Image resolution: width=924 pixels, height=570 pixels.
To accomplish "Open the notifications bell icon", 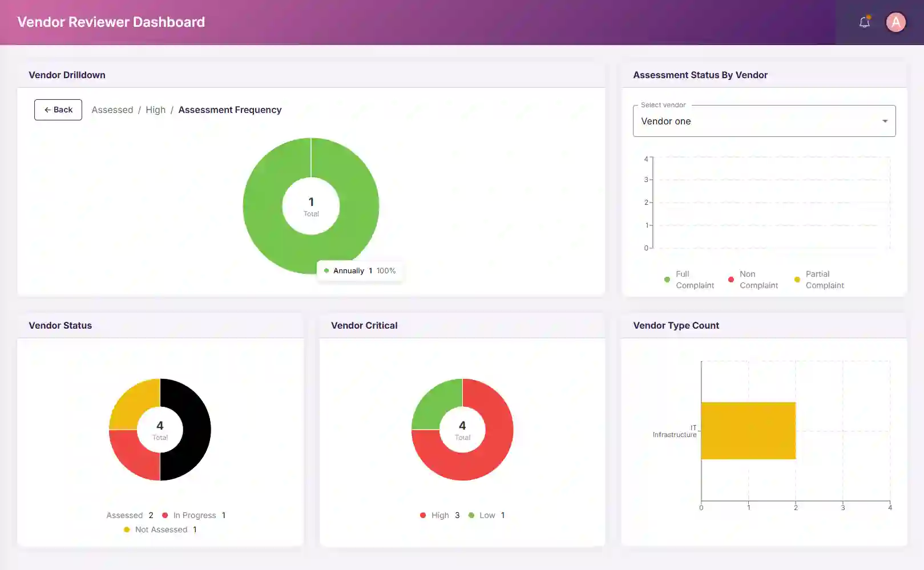I will pos(864,22).
